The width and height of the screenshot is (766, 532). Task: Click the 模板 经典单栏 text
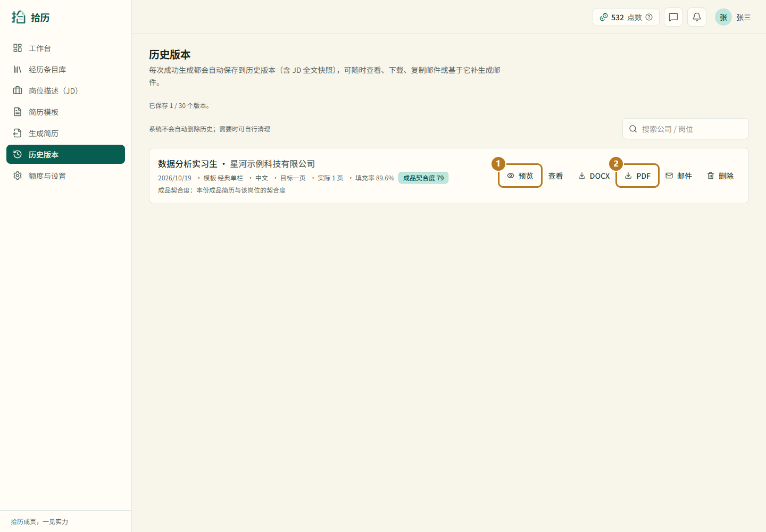tap(223, 178)
